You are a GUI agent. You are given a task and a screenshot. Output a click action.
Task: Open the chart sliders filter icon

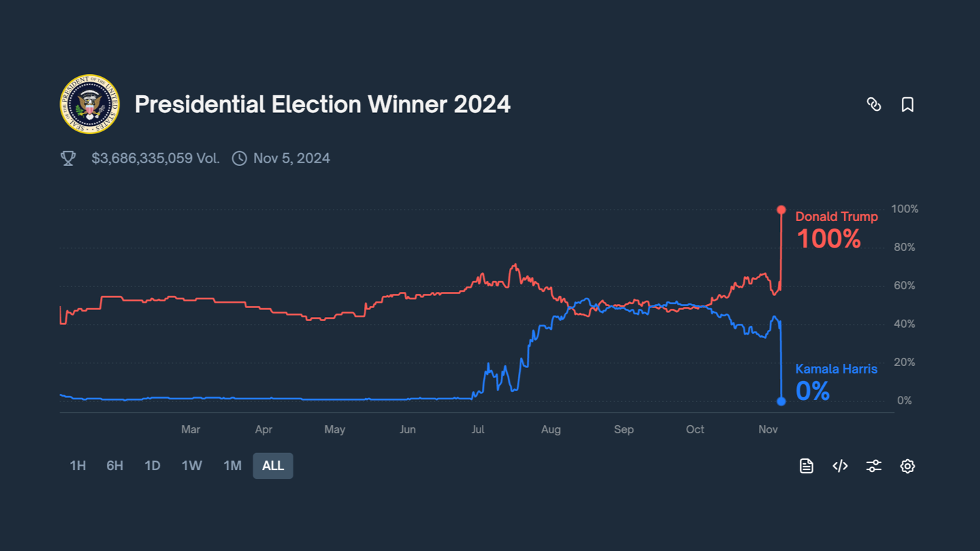[874, 466]
